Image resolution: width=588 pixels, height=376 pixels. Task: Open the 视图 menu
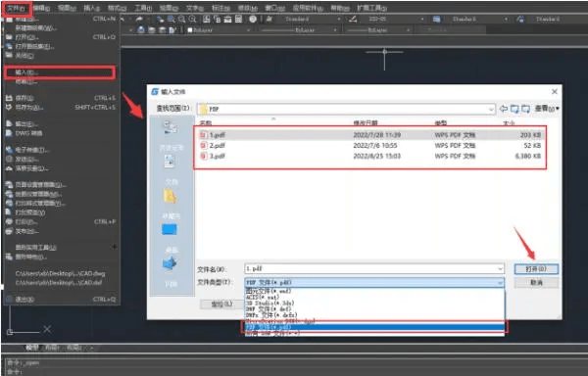tap(67, 8)
